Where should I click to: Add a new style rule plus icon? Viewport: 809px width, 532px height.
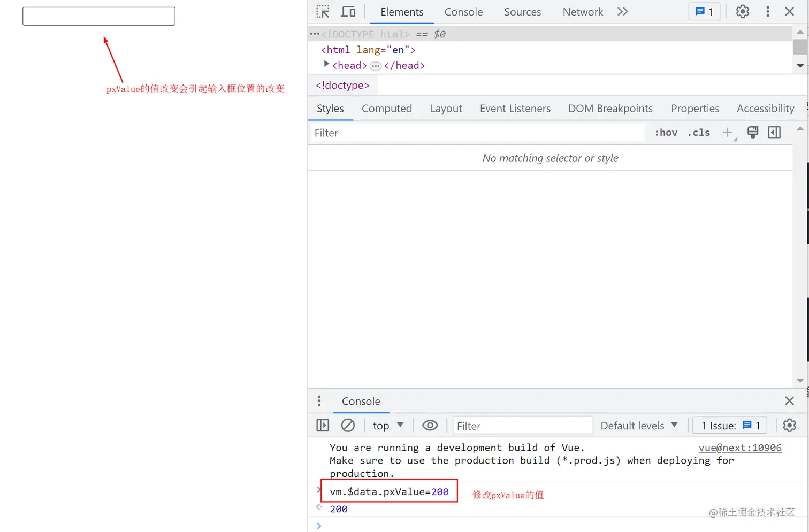coord(728,133)
